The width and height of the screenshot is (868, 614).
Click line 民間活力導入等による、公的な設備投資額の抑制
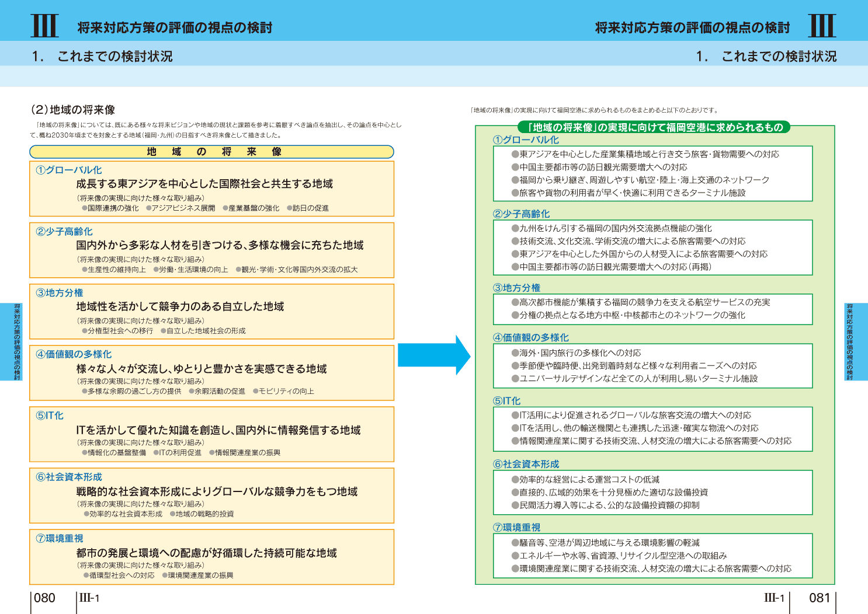coord(605,505)
